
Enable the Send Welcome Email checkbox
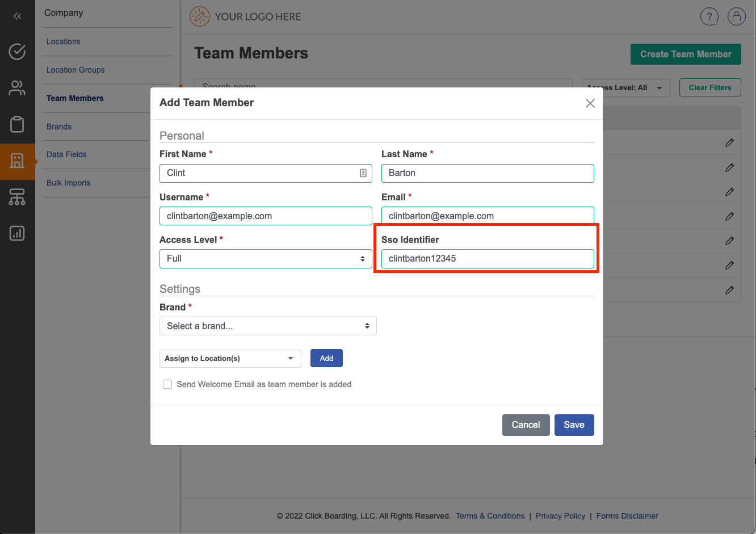coord(167,384)
